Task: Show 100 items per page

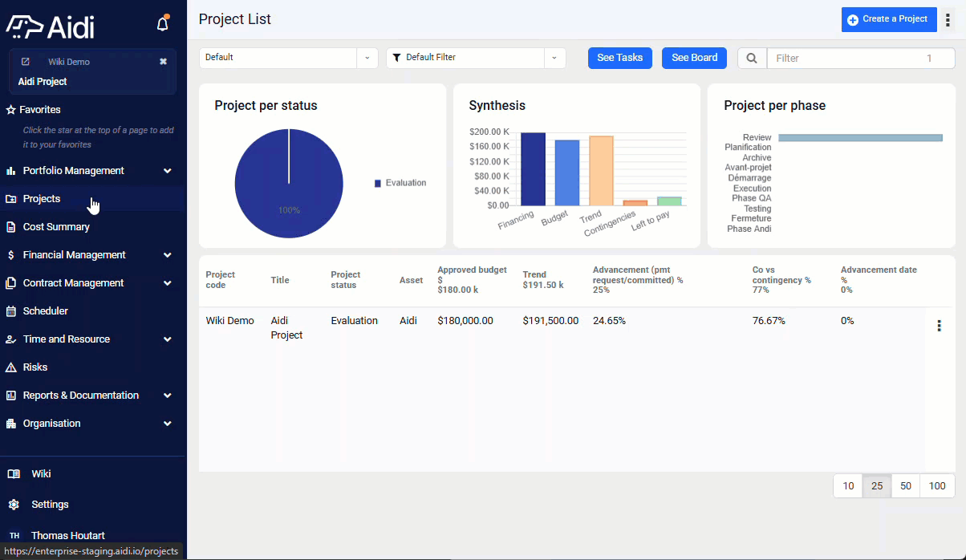Action: pyautogui.click(x=937, y=486)
